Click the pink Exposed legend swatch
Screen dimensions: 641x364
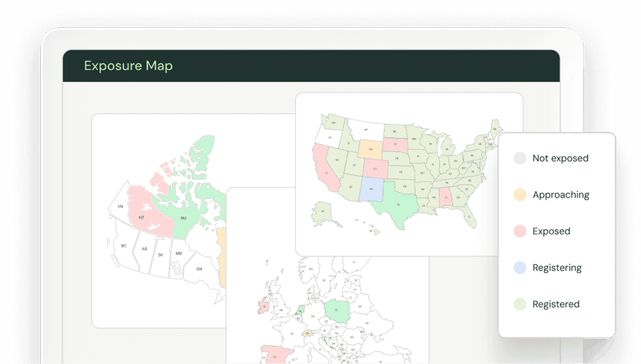click(520, 231)
